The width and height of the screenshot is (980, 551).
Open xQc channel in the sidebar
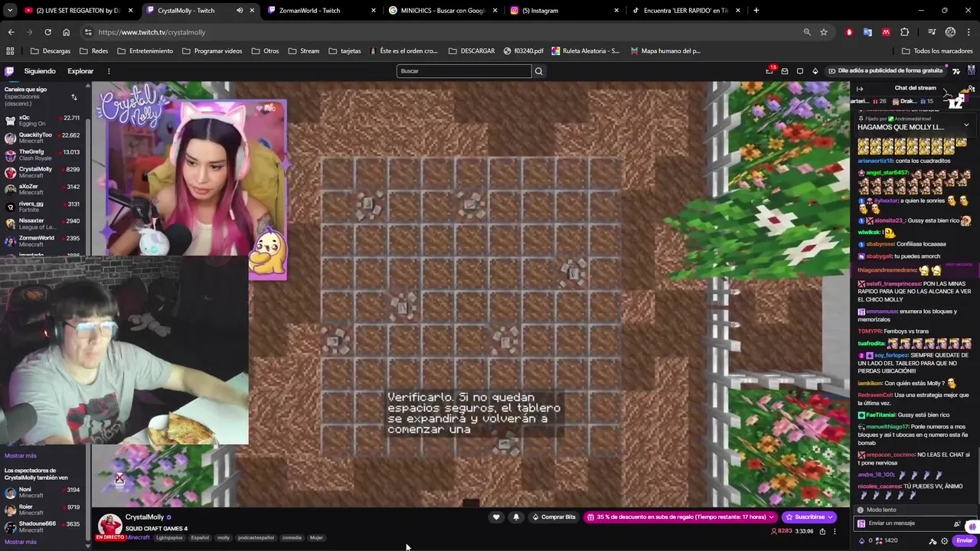(x=42, y=120)
